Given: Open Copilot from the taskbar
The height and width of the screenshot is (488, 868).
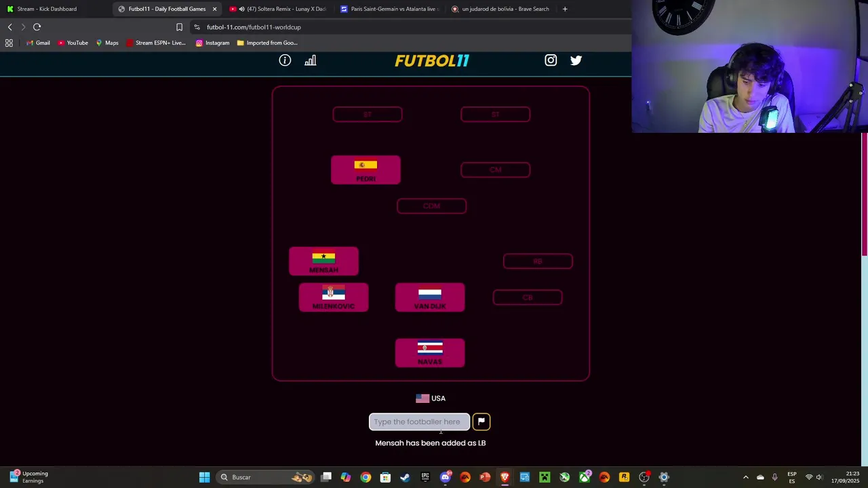Looking at the screenshot, I should 346,477.
